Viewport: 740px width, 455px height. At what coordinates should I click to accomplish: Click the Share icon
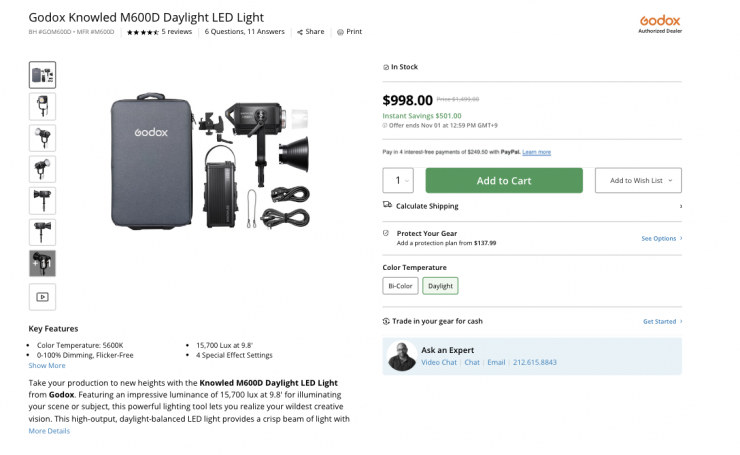click(300, 32)
